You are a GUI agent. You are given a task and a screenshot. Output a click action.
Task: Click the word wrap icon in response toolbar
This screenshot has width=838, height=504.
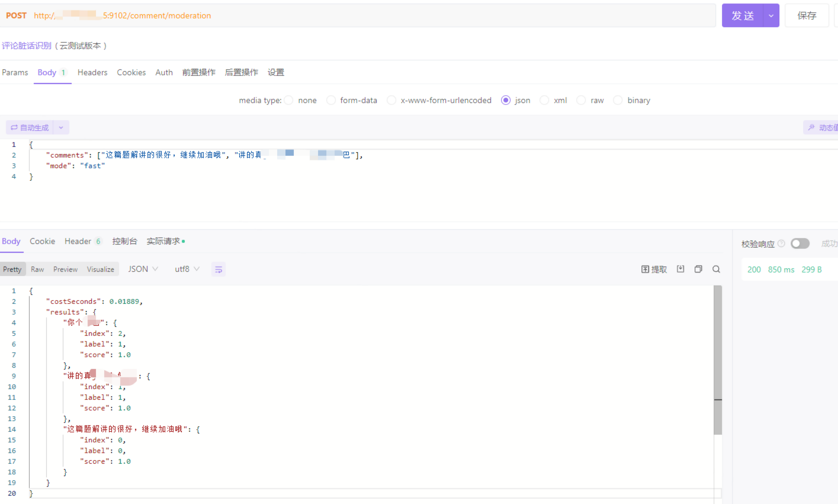click(x=219, y=269)
